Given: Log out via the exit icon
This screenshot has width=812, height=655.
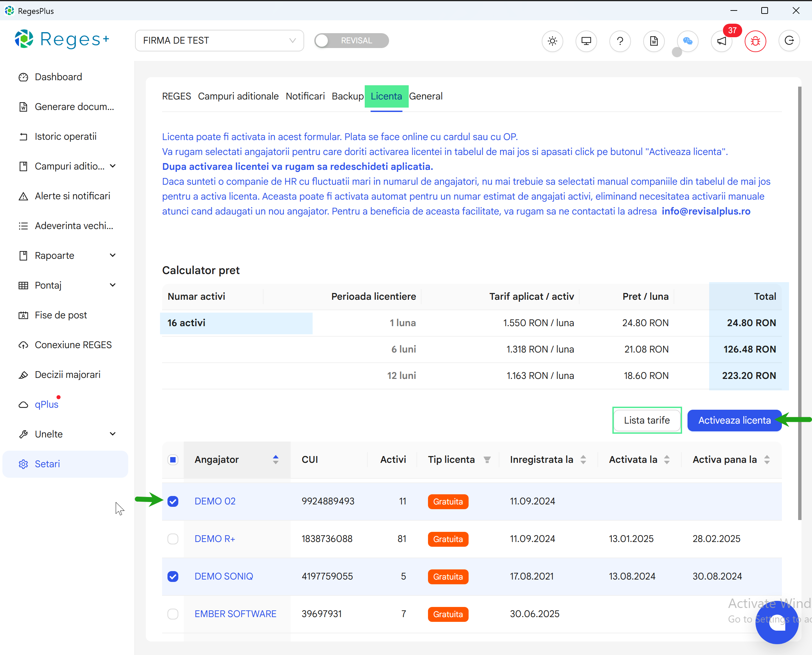Looking at the screenshot, I should pyautogui.click(x=789, y=41).
